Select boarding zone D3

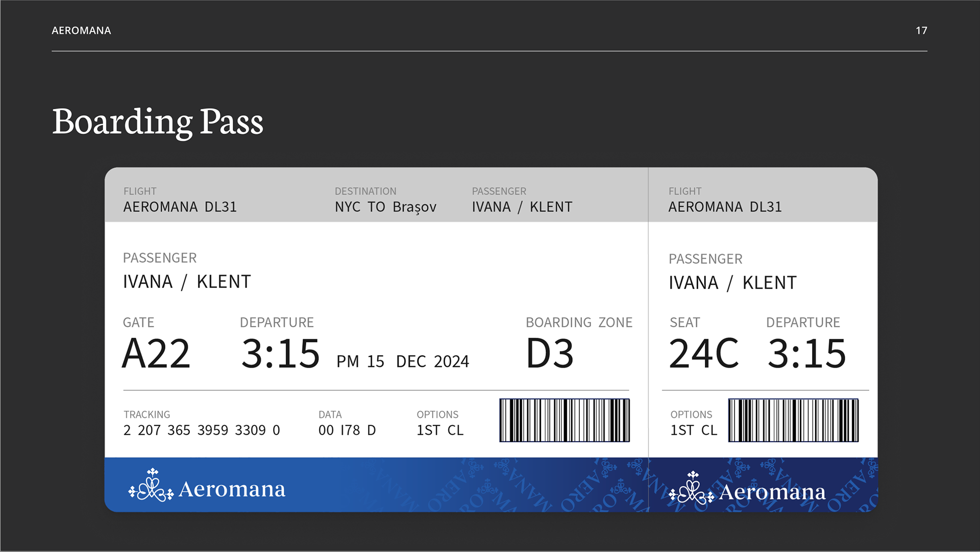click(x=550, y=353)
